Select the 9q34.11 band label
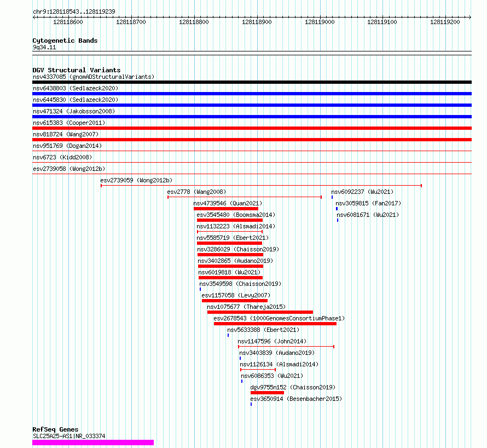The height and width of the screenshot is (448, 487). (44, 47)
